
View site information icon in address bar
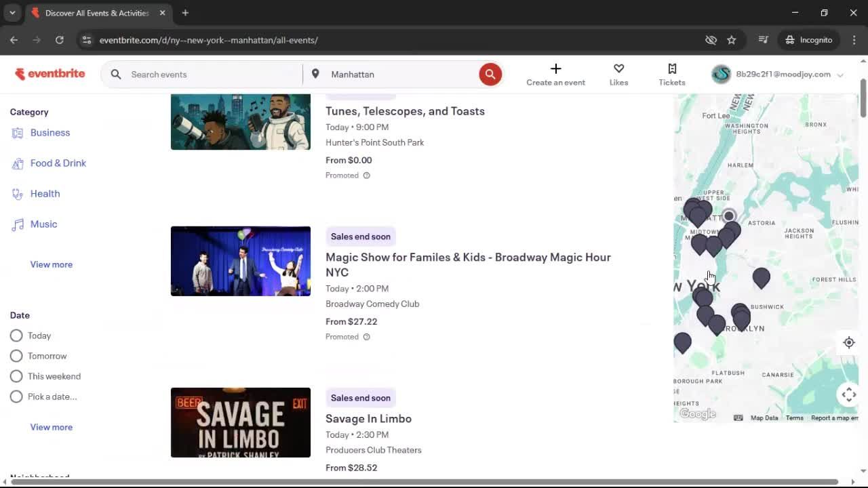point(86,40)
